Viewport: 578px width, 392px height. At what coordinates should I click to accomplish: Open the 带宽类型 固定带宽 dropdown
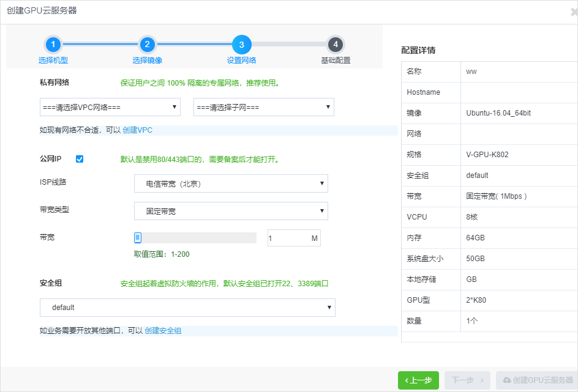tap(231, 211)
